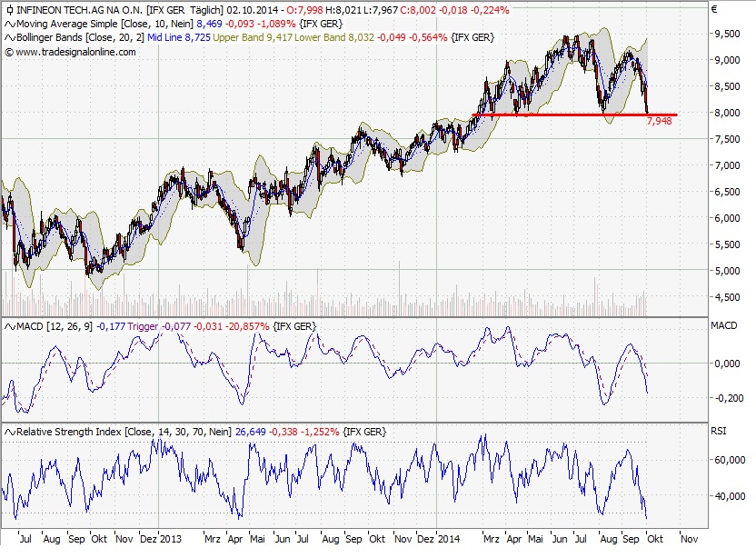Screen dimensions: 756x558
Task: Click the wave icon beside Relative Strength Index
Action: (x=10, y=432)
